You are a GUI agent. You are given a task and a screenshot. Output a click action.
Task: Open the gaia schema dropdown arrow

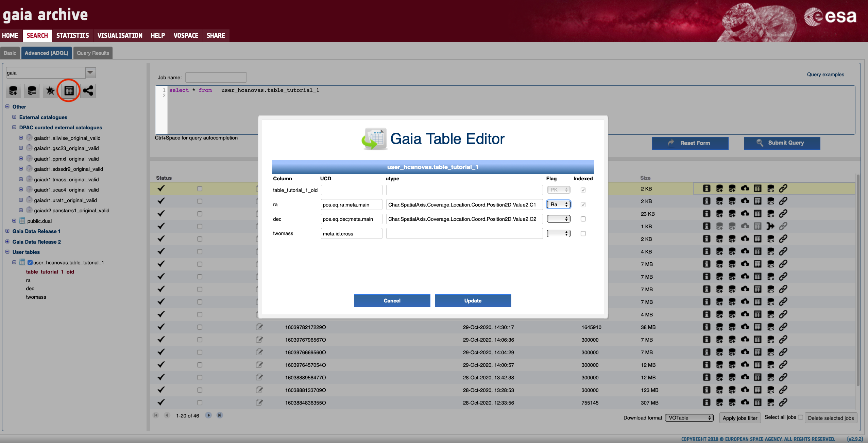(x=90, y=72)
